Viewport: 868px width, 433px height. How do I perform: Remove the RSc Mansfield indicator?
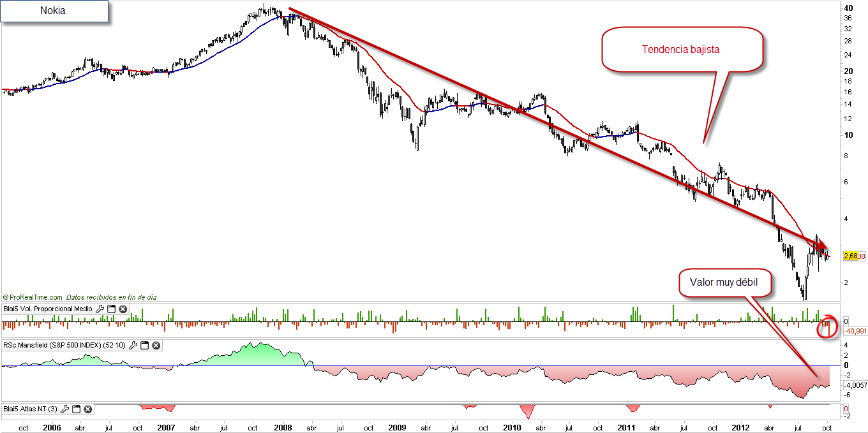tap(156, 346)
